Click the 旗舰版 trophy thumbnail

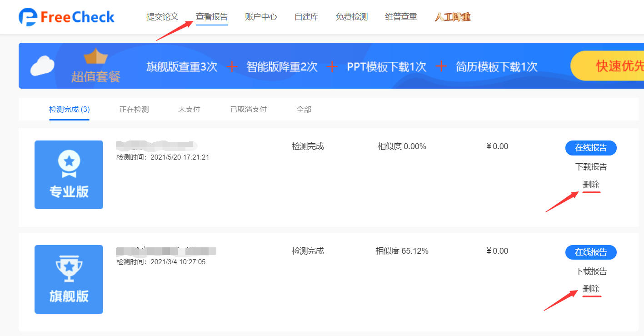[69, 279]
